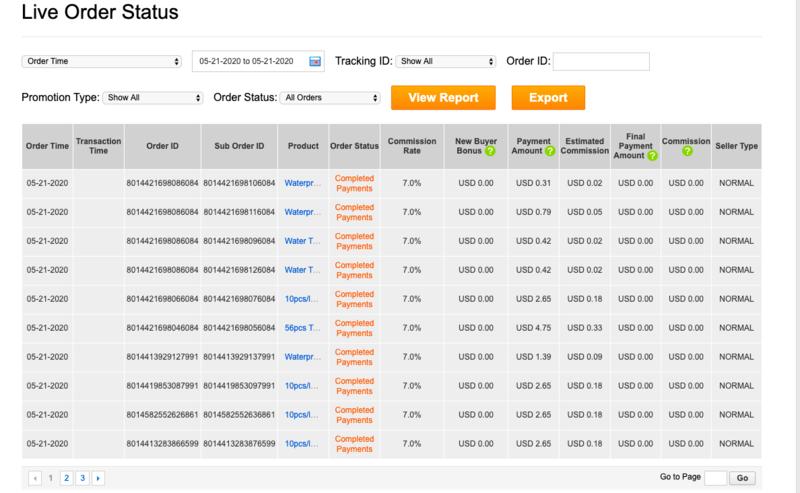The width and height of the screenshot is (800, 493).
Task: Click the Final Payment Amount help icon
Action: (651, 157)
